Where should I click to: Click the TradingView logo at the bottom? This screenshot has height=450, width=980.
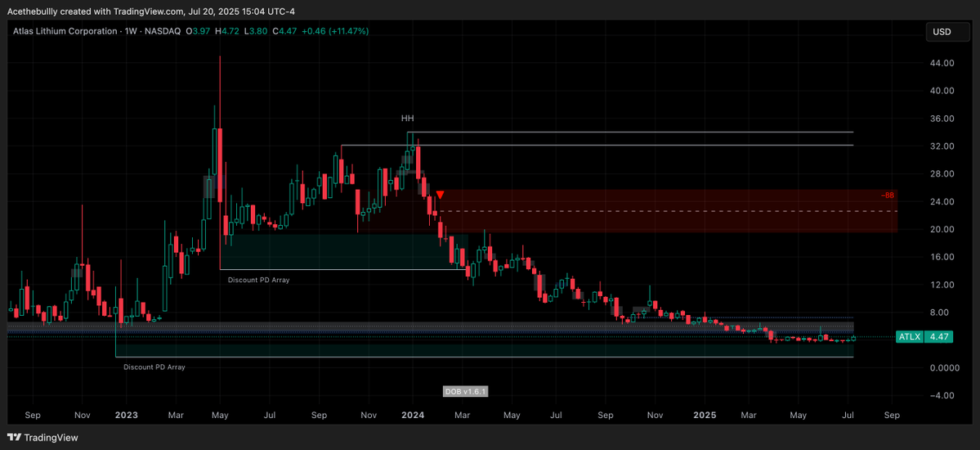click(x=43, y=438)
